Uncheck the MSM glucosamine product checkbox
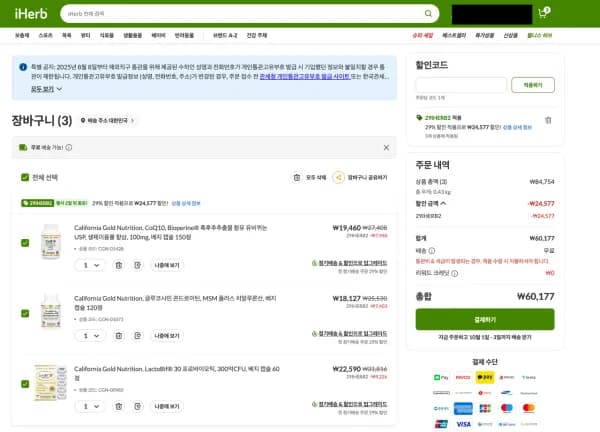The image size is (600, 432). [25, 313]
